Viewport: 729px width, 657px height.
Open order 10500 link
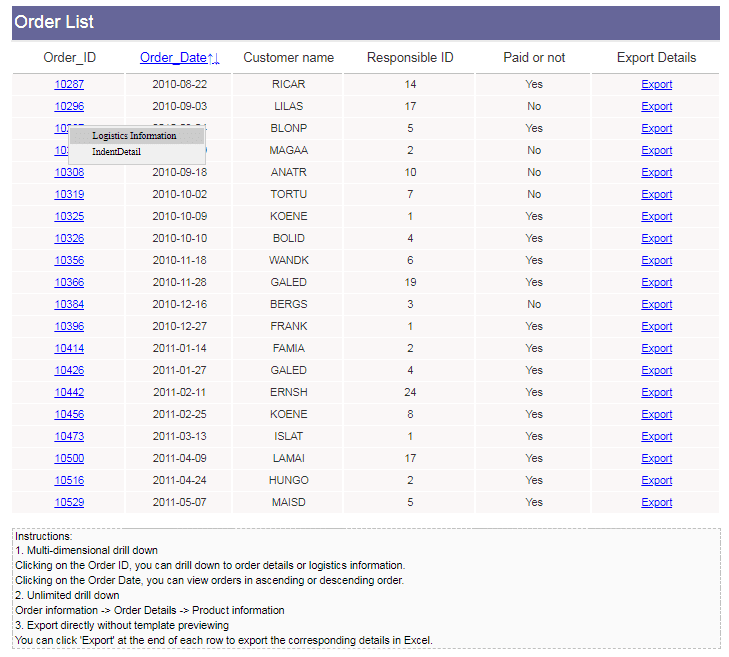click(x=69, y=458)
